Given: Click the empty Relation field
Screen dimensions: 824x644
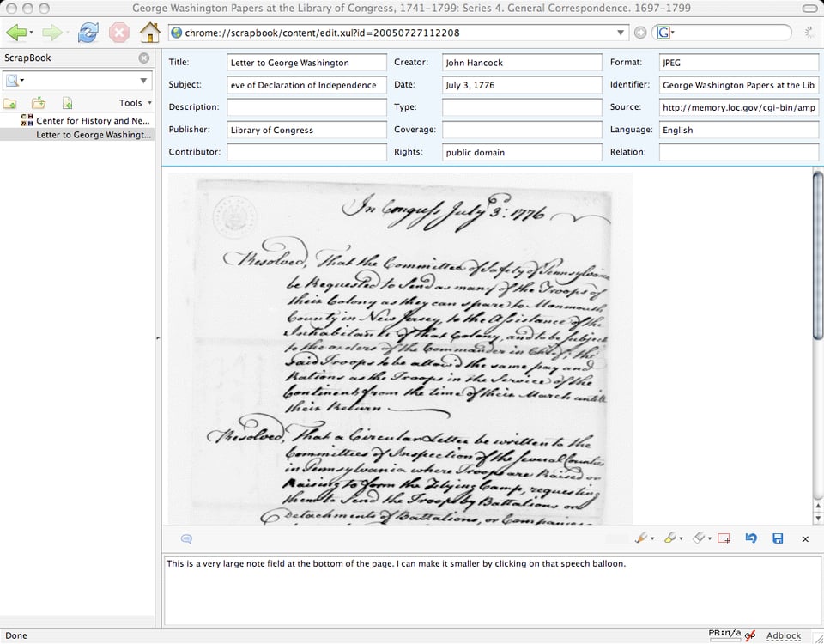Looking at the screenshot, I should pyautogui.click(x=739, y=153).
